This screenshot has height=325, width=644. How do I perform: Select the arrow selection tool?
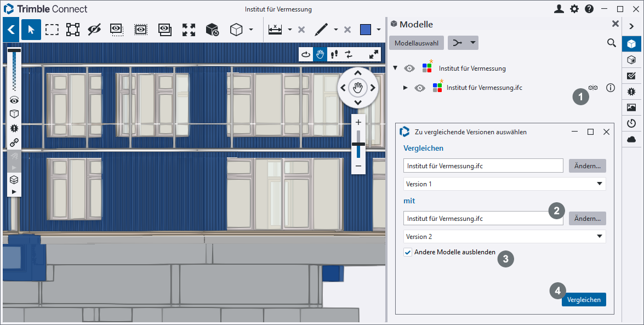[x=31, y=30]
